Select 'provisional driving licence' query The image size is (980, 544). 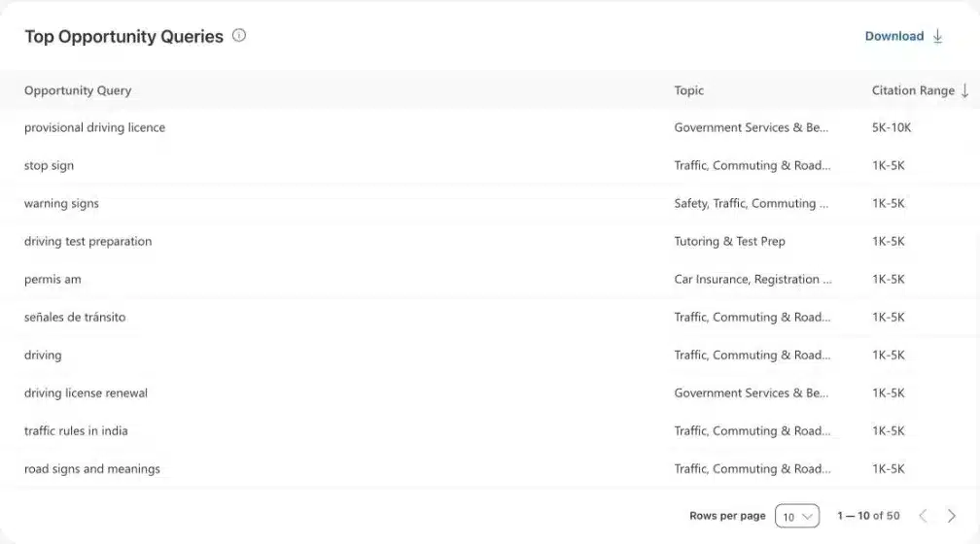94,127
